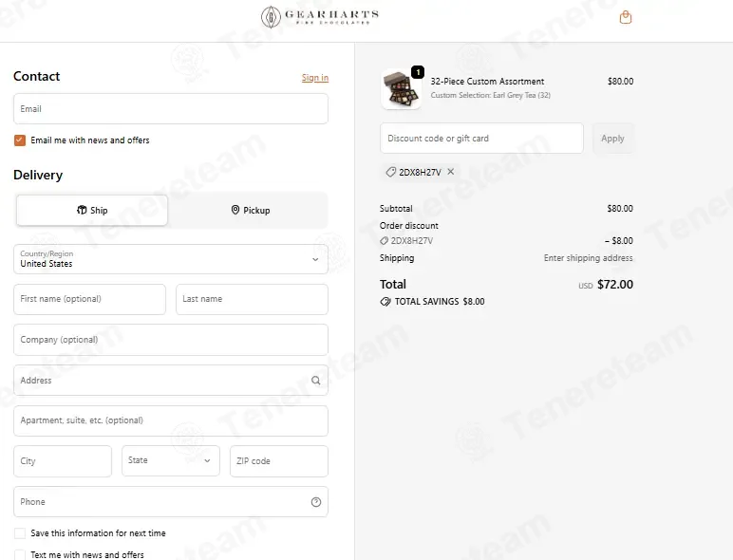This screenshot has width=733, height=560.
Task: Click the Total Savings tag icon
Action: (x=385, y=302)
